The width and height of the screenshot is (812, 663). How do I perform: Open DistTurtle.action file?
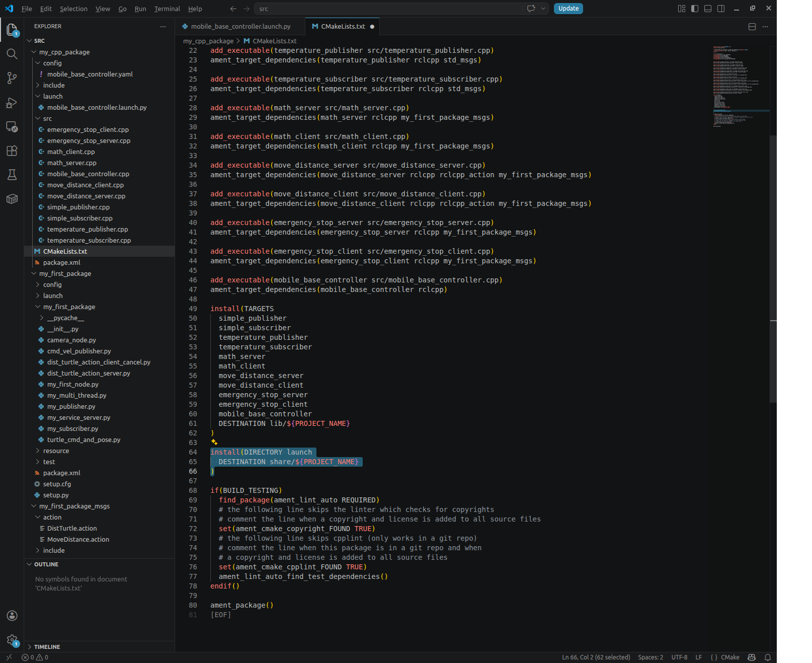pyautogui.click(x=72, y=528)
